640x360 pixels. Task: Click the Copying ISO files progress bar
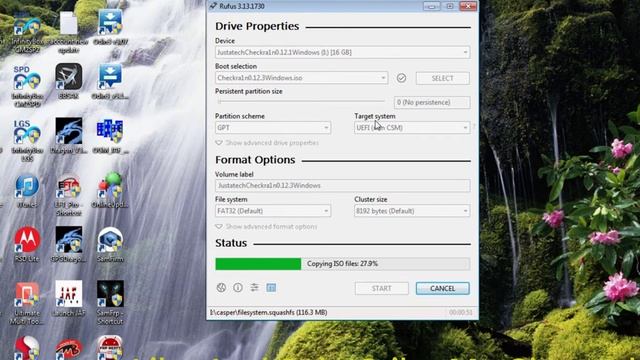[342, 264]
